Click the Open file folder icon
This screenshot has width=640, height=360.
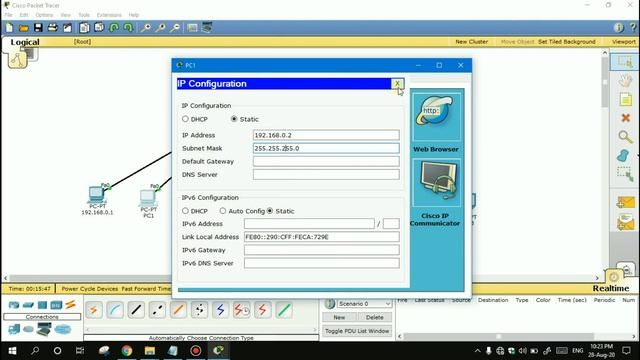[x=24, y=28]
